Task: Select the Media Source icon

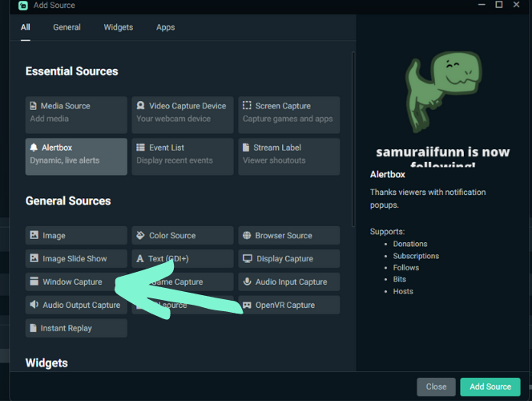Action: click(x=34, y=106)
